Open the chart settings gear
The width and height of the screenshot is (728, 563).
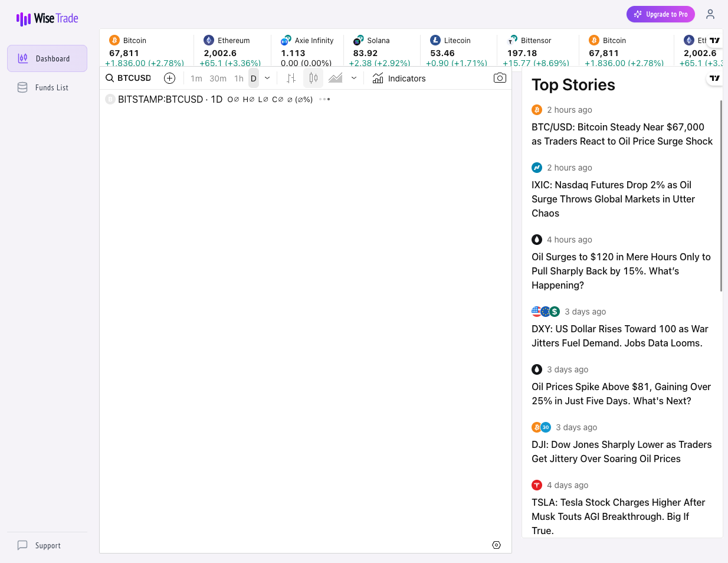click(496, 545)
